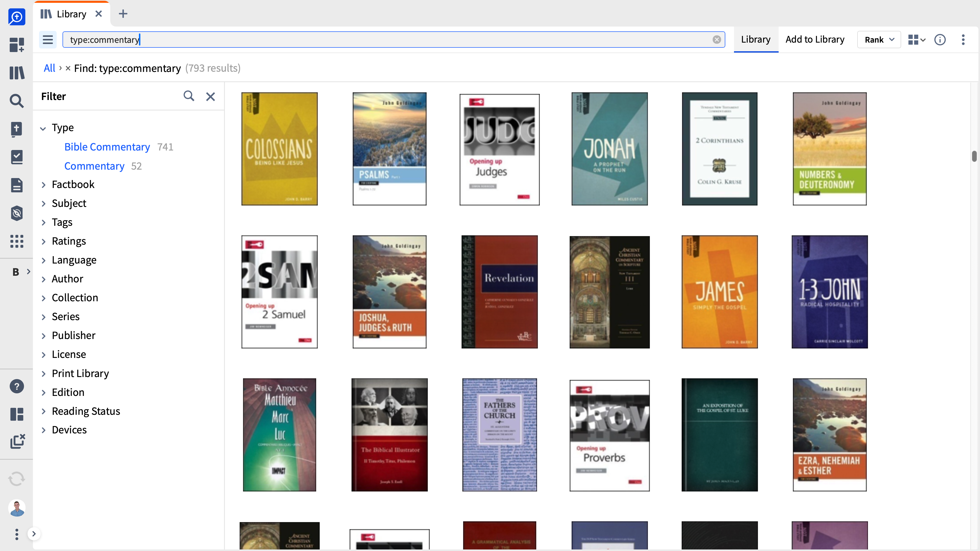This screenshot has height=551, width=980.
Task: Search within filters using the magnifier icon
Action: click(x=189, y=96)
